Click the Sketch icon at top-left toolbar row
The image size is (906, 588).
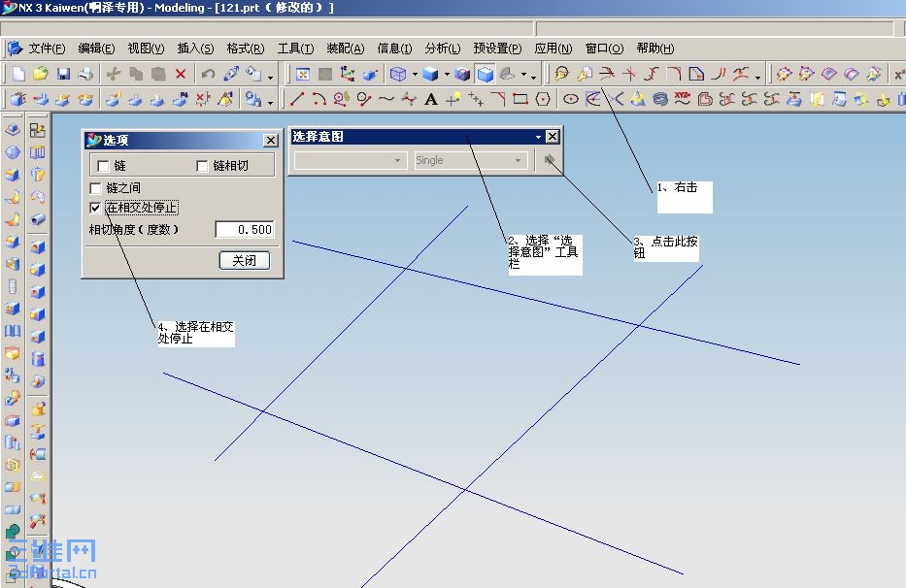(38, 131)
